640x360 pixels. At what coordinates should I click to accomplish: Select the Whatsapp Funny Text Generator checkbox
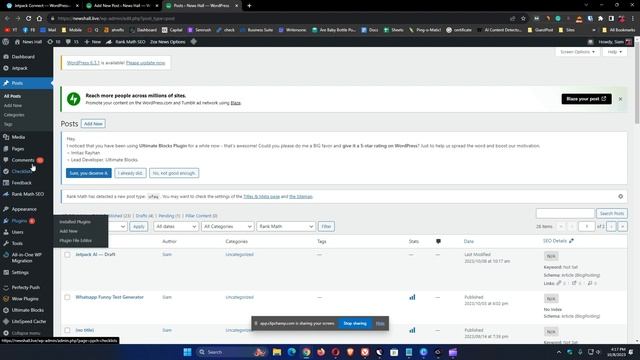[67, 297]
